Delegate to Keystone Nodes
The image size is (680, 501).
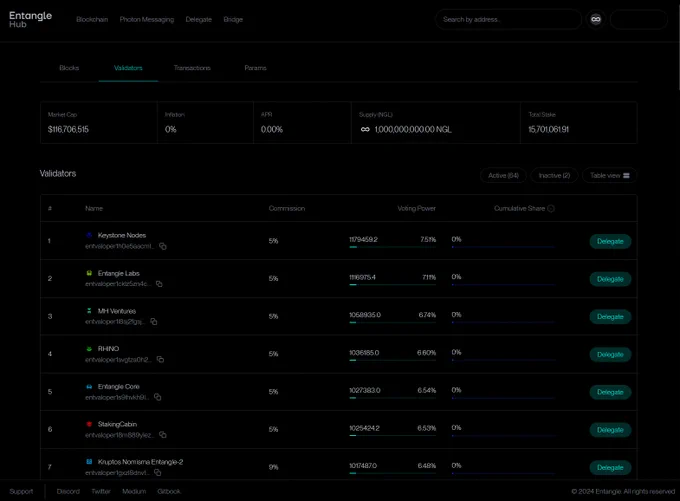[x=610, y=242]
